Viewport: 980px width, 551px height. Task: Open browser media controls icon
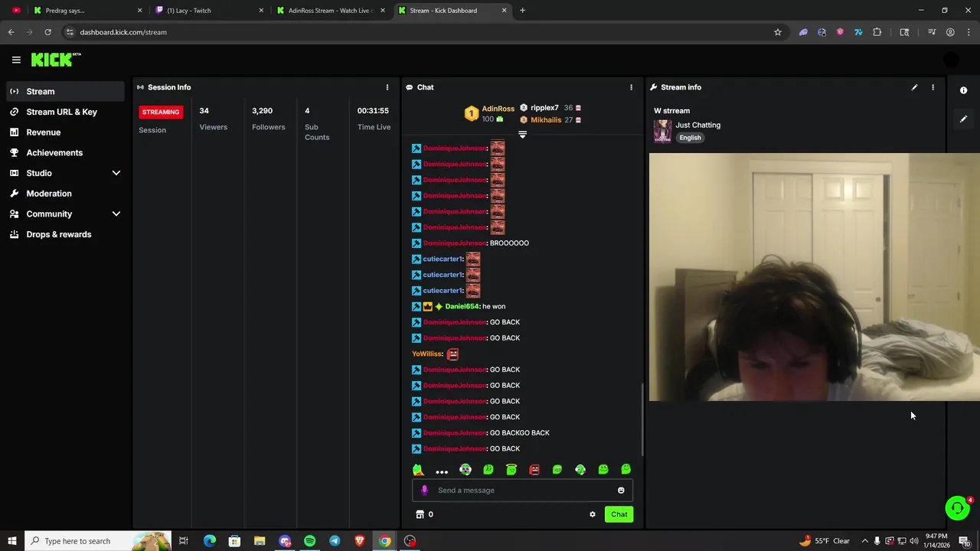(932, 32)
